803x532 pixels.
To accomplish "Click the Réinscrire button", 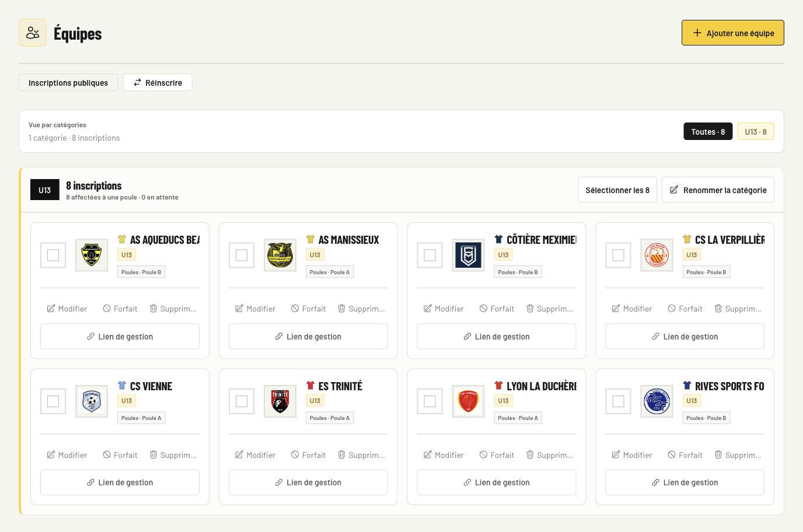I will [x=158, y=83].
